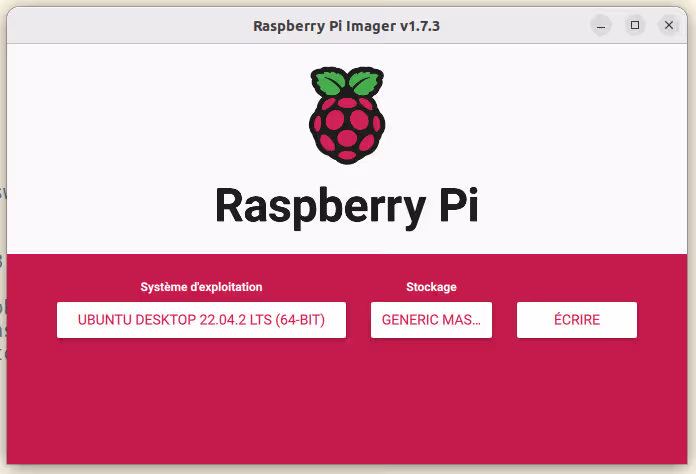696x474 pixels.
Task: Click the "Système d'exploitation" label
Action: pyautogui.click(x=201, y=287)
